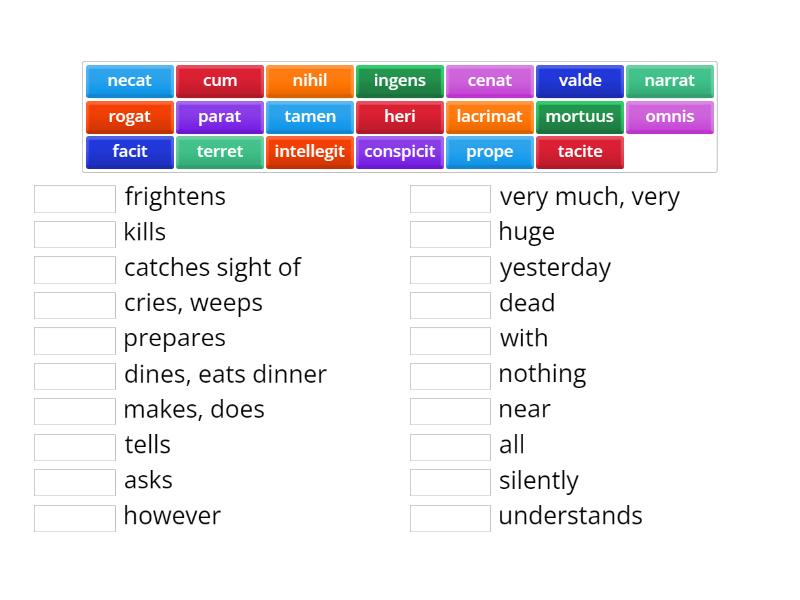Click the answer slot next to 'kills'

[x=74, y=233]
